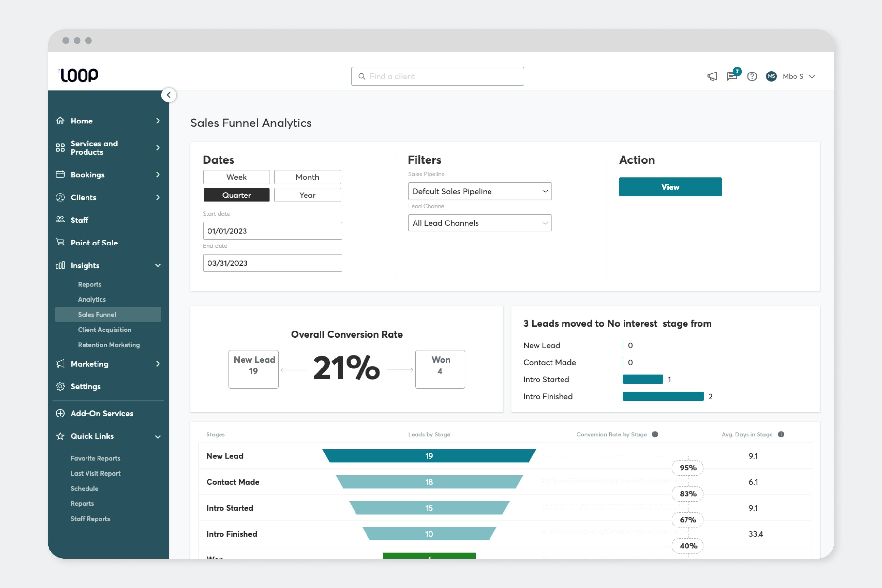Click the Conversion Rate by Stage info icon
This screenshot has width=882, height=588.
click(655, 434)
